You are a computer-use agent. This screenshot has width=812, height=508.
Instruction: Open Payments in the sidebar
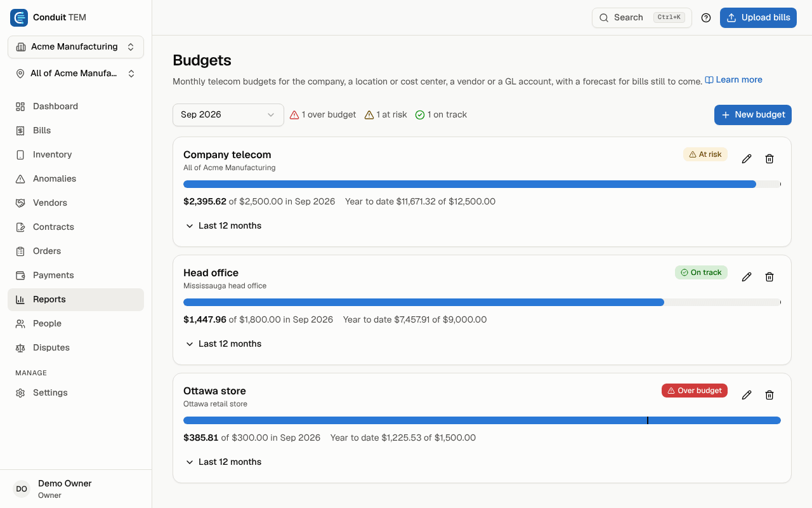tap(75, 276)
